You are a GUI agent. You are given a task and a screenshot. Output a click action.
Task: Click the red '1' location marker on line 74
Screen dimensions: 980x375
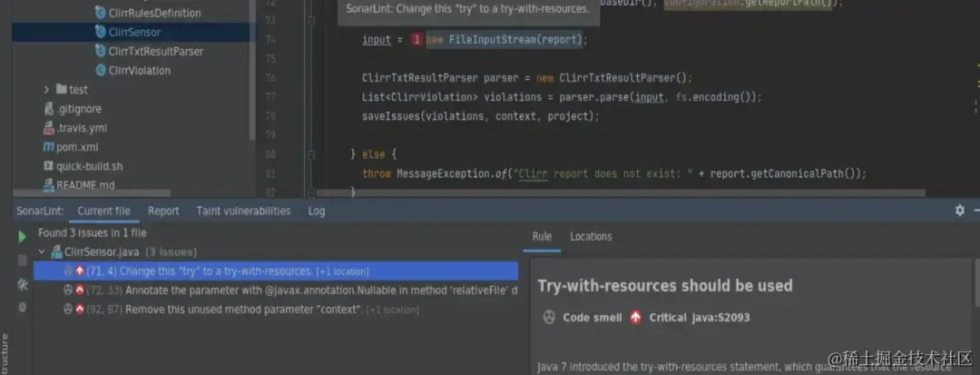click(x=416, y=40)
